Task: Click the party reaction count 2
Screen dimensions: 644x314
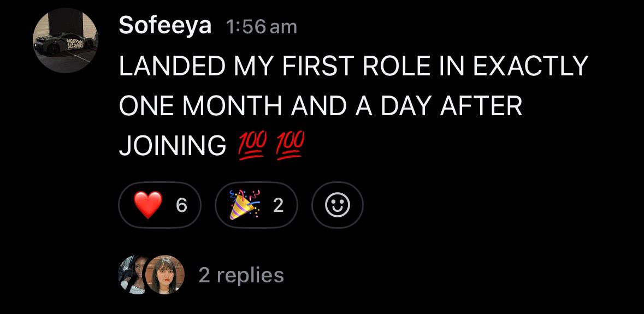Action: pos(278,206)
